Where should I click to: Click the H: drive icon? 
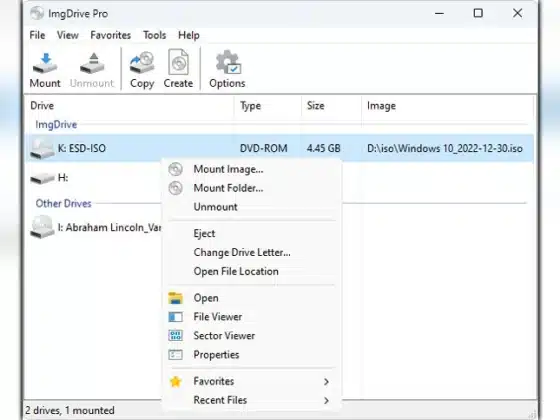click(x=42, y=178)
